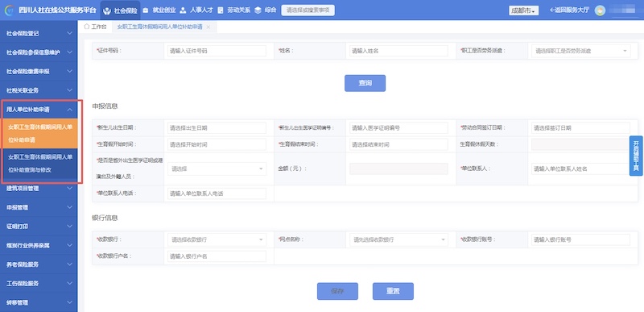This screenshot has height=312, width=644.
Task: Click the 收款银行账号 input field
Action: 580,239
